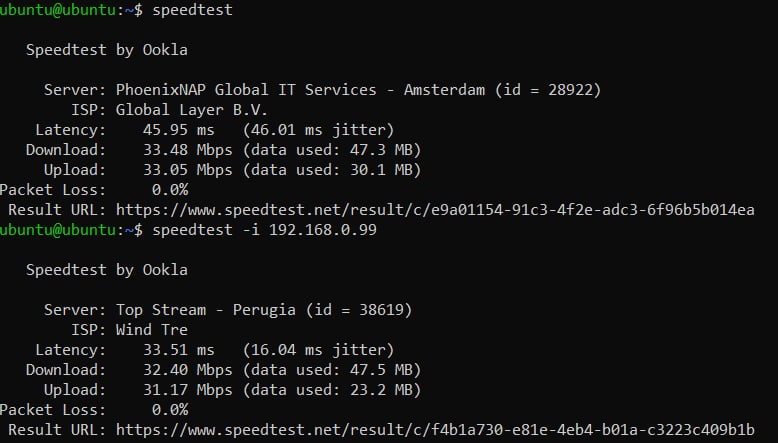778x443 pixels.
Task: Click the second "Speedtest by Ookla" heading
Action: (106, 270)
